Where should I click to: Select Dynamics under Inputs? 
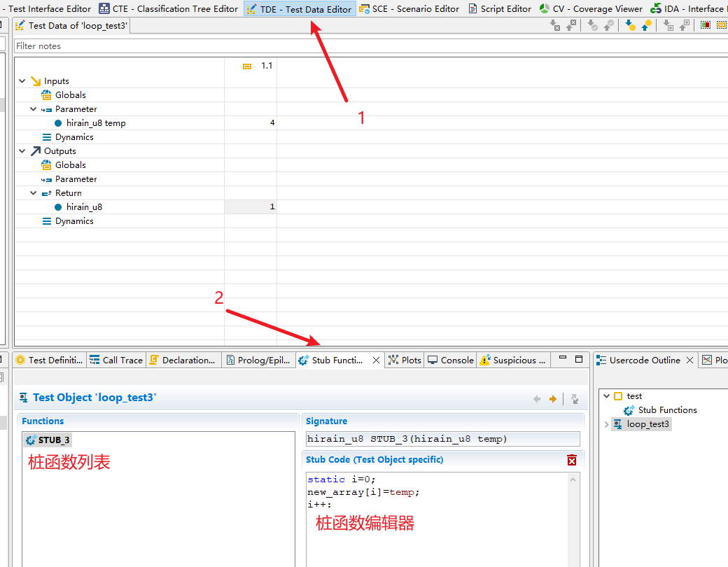pyautogui.click(x=74, y=137)
